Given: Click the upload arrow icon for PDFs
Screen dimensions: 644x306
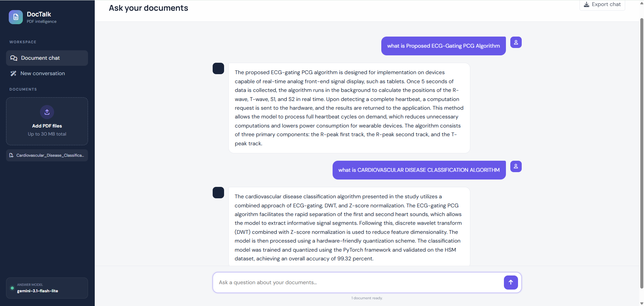Looking at the screenshot, I should [47, 112].
